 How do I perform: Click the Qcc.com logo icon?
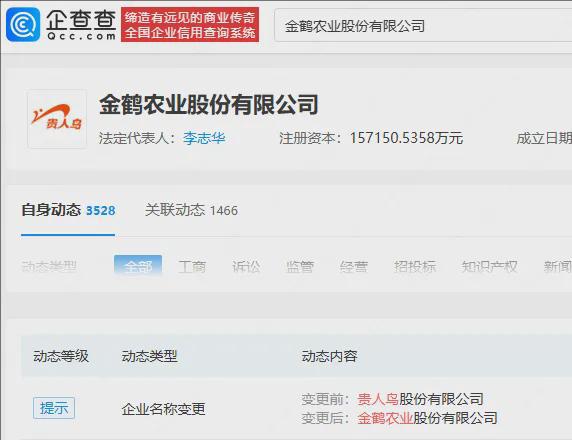tap(23, 24)
